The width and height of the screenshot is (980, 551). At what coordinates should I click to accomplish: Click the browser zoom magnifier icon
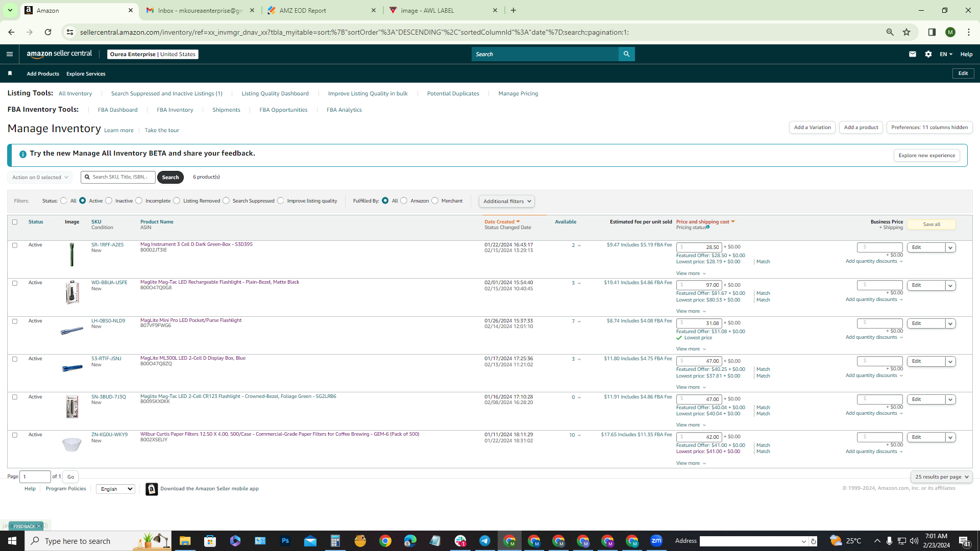pos(890,32)
